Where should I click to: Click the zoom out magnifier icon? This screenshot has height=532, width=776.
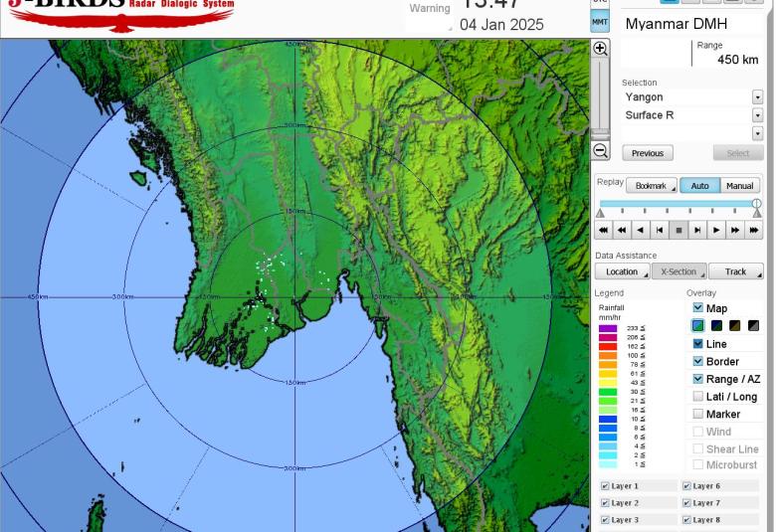click(600, 151)
